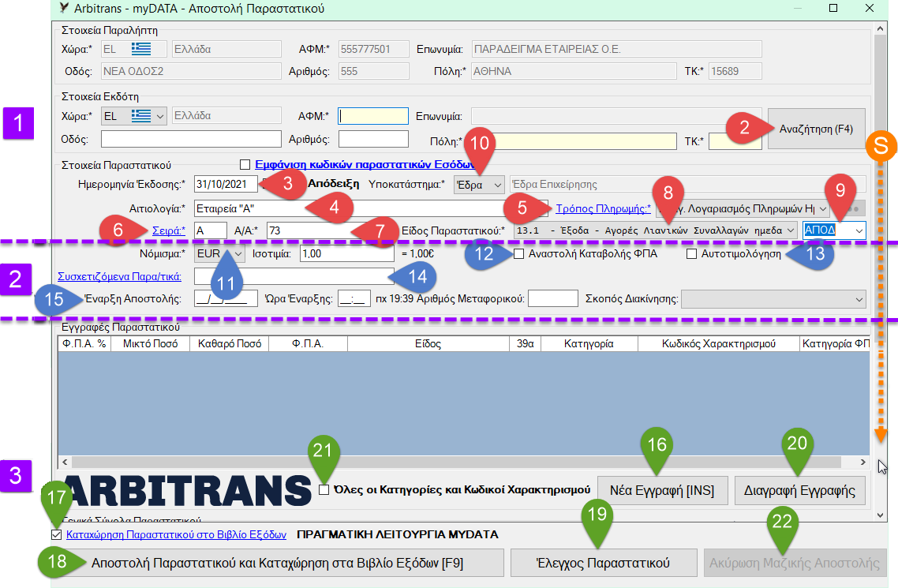Click the left arrow of the table's horizontal scrollbar
Screen dimensions: 898x588
(x=65, y=462)
